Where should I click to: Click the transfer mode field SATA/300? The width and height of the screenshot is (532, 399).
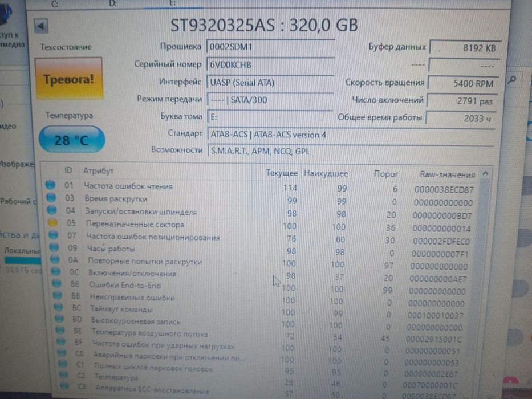270,100
